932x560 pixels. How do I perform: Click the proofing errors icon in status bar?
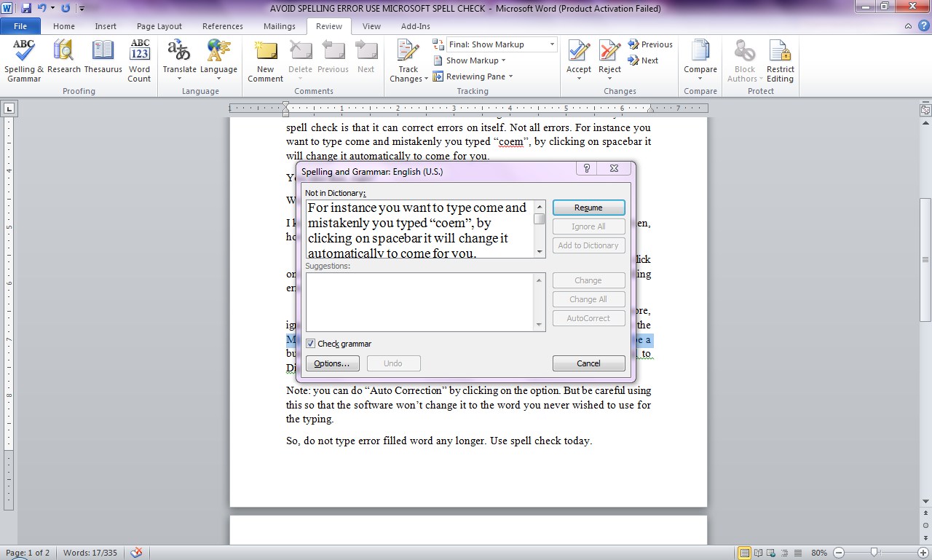pyautogui.click(x=136, y=553)
